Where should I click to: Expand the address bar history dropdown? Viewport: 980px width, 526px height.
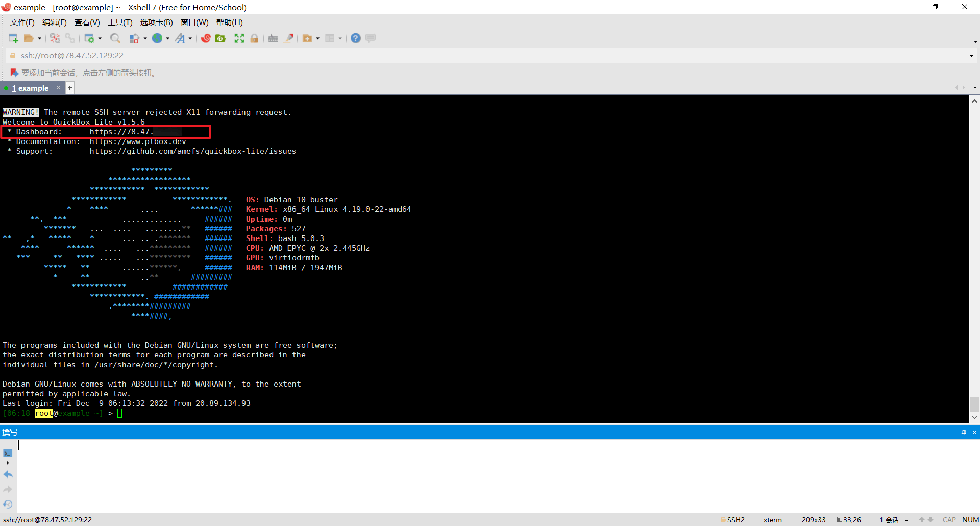[x=971, y=56]
